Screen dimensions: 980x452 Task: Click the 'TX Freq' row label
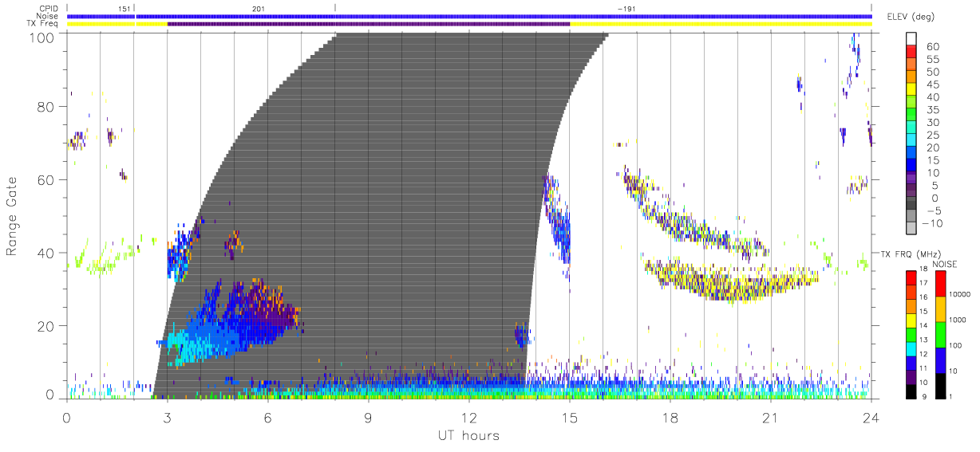point(44,24)
